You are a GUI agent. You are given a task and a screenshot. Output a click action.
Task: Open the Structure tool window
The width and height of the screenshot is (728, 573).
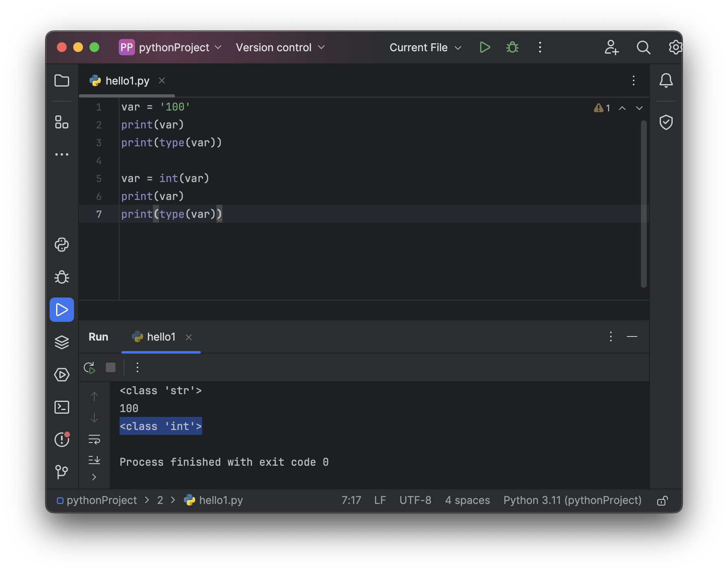tap(62, 122)
